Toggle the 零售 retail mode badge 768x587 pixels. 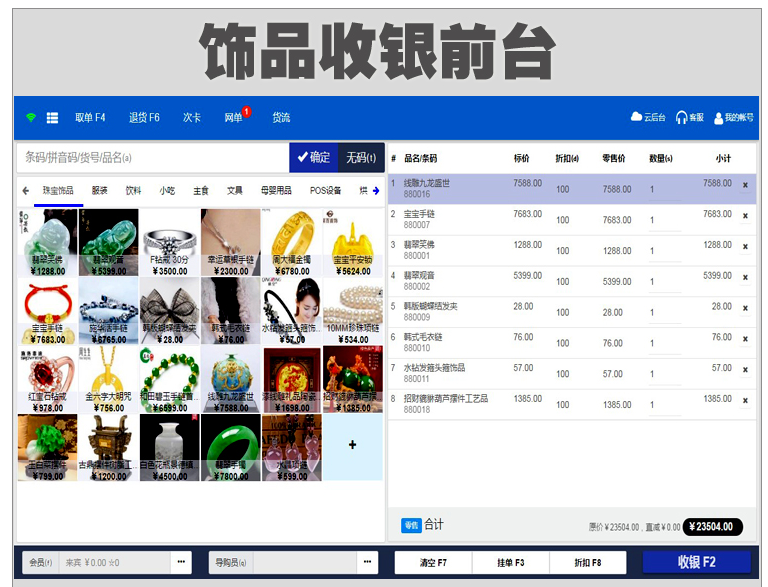(x=410, y=525)
